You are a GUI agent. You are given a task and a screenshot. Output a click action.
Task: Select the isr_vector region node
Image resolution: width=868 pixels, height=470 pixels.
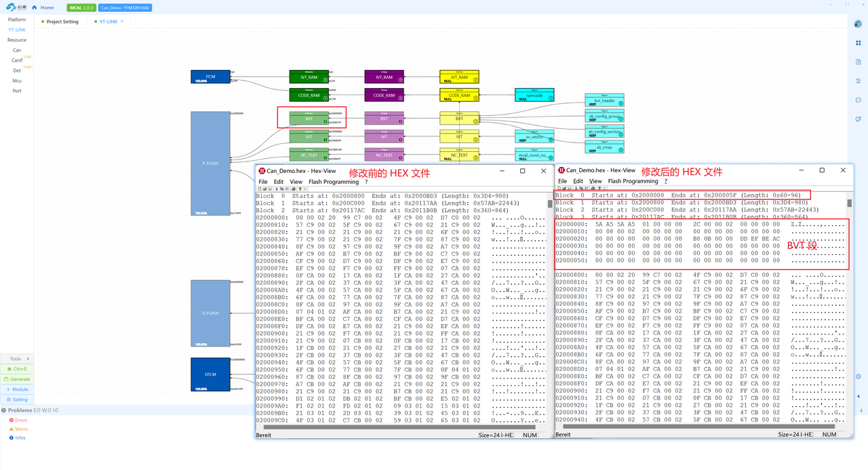(534, 136)
